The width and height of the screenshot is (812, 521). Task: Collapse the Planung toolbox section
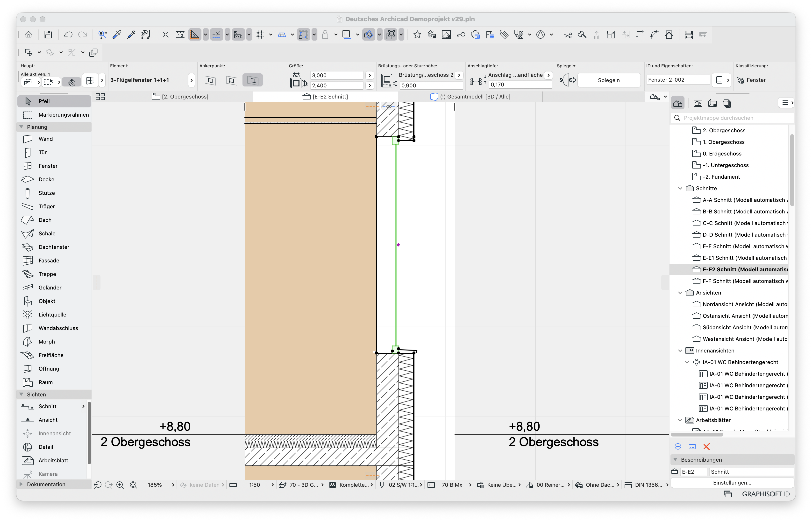21,127
